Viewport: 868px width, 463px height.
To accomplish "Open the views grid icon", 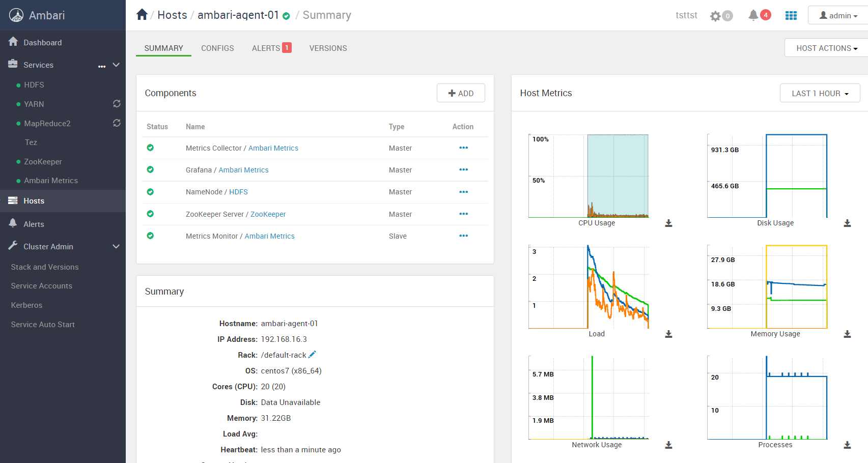I will (x=791, y=16).
